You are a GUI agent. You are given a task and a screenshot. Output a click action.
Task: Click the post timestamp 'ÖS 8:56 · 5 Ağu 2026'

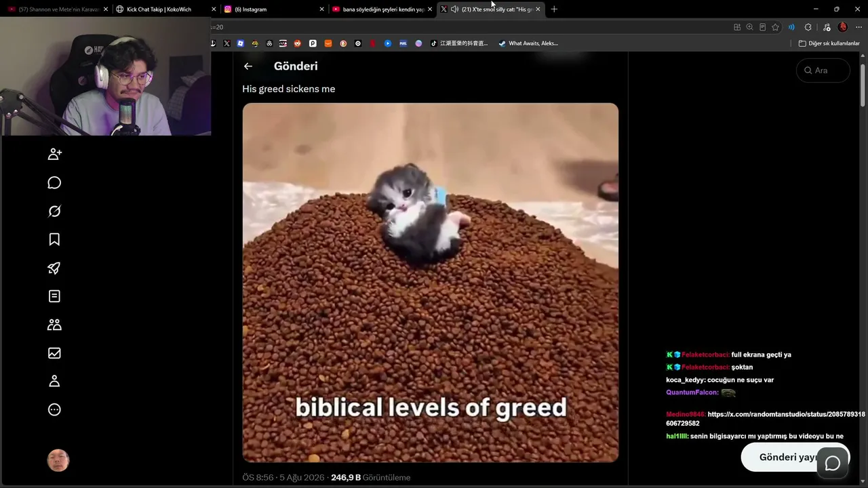pyautogui.click(x=283, y=478)
